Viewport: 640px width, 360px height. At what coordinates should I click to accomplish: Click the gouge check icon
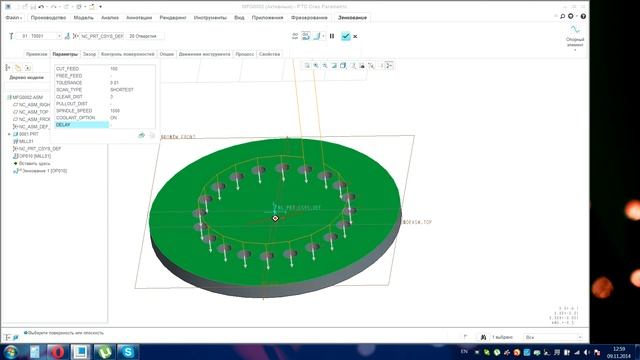point(317,36)
